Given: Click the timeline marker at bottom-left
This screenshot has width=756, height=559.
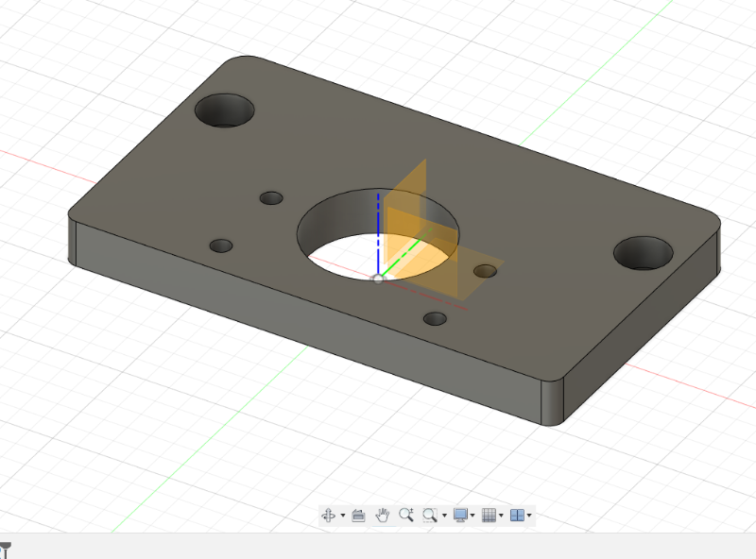Looking at the screenshot, I should coord(5,549).
